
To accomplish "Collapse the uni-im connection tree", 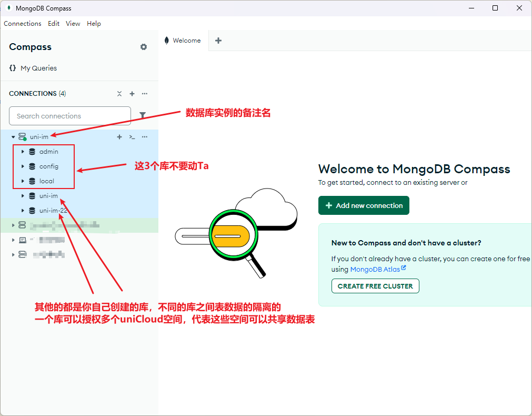I will pos(13,137).
